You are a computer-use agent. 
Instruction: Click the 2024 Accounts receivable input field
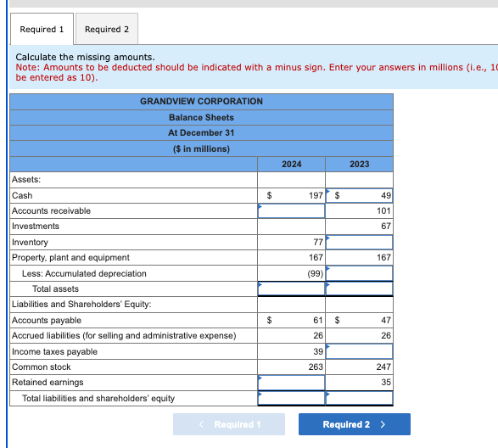tap(291, 211)
